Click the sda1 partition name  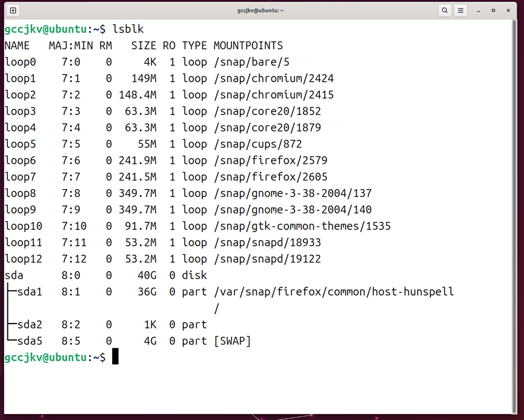(x=30, y=292)
